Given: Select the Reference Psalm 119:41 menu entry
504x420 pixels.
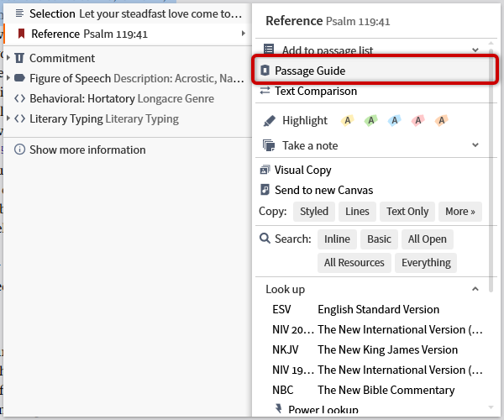Looking at the screenshot, I should pos(126,34).
